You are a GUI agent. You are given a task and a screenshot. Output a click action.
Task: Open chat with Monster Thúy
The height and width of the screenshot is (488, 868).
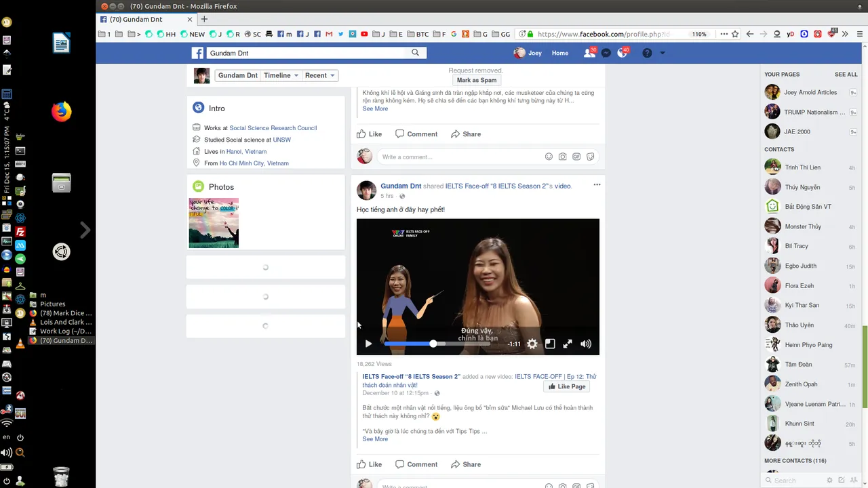(810, 226)
